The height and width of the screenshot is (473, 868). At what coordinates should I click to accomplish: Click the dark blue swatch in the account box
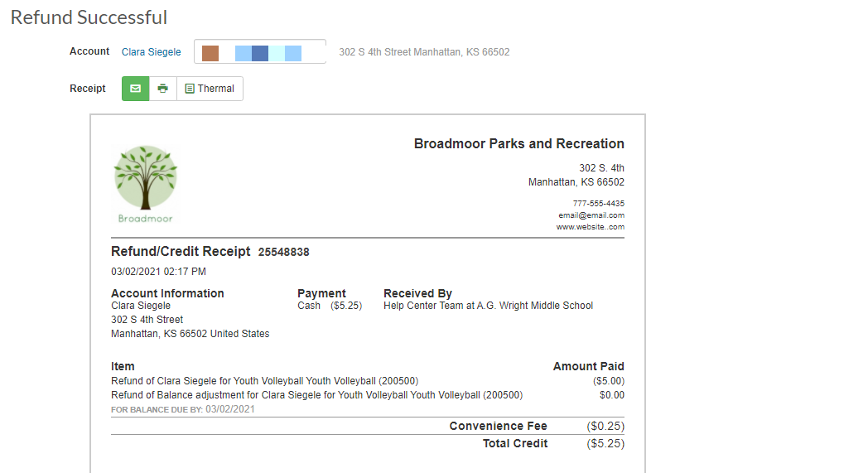coord(260,53)
